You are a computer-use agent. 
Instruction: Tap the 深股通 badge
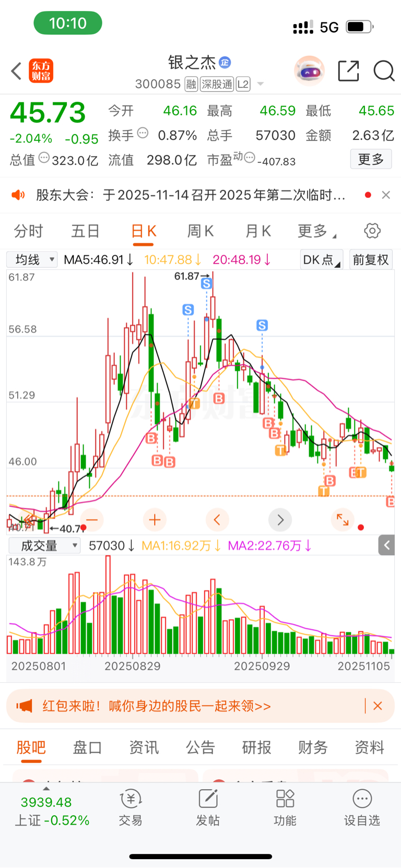click(x=217, y=84)
